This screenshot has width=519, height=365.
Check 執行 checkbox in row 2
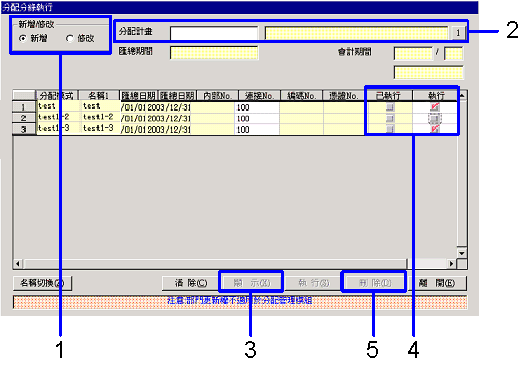click(x=435, y=118)
